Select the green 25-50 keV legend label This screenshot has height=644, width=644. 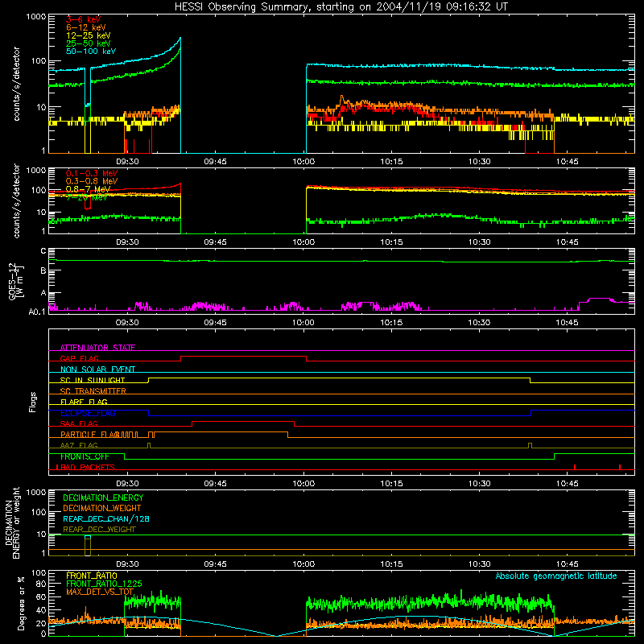89,43
